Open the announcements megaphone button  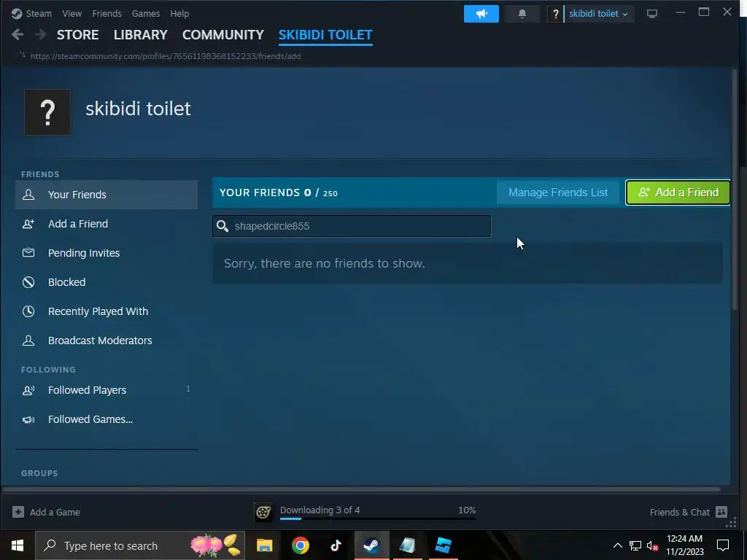click(481, 14)
